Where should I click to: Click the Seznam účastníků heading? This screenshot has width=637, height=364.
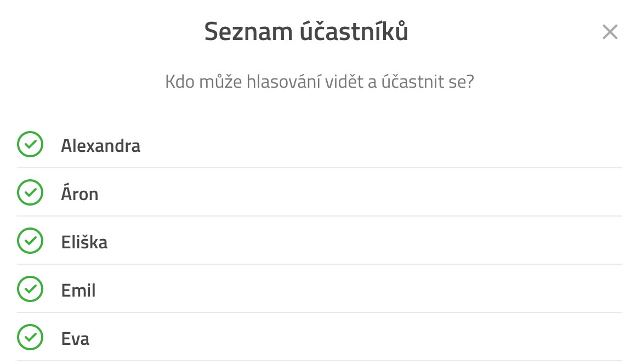pyautogui.click(x=306, y=31)
